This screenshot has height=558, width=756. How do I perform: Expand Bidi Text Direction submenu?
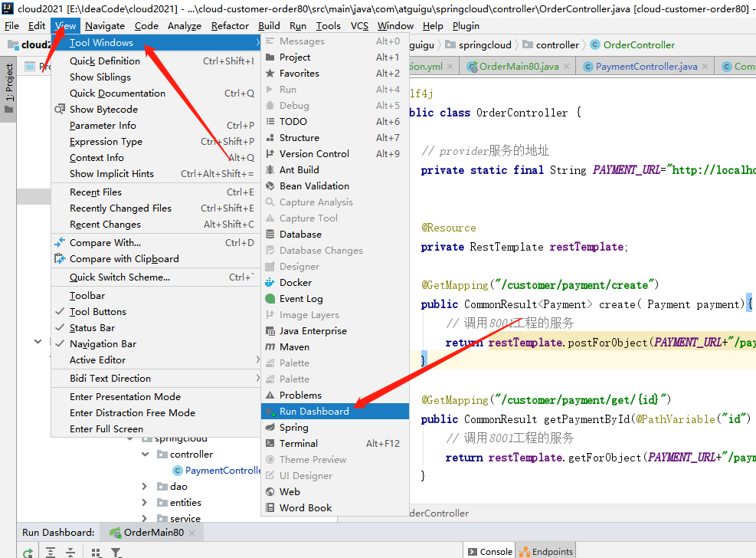(x=155, y=378)
